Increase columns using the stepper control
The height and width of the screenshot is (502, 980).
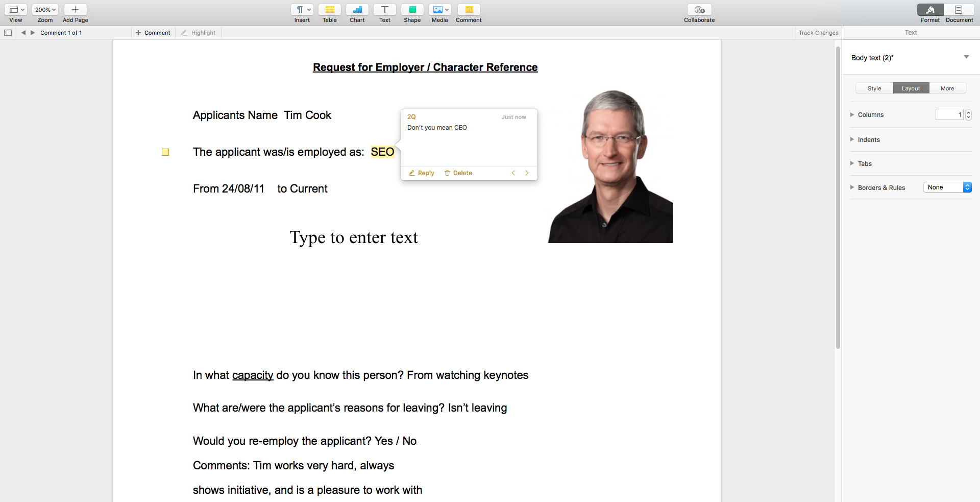coord(968,112)
